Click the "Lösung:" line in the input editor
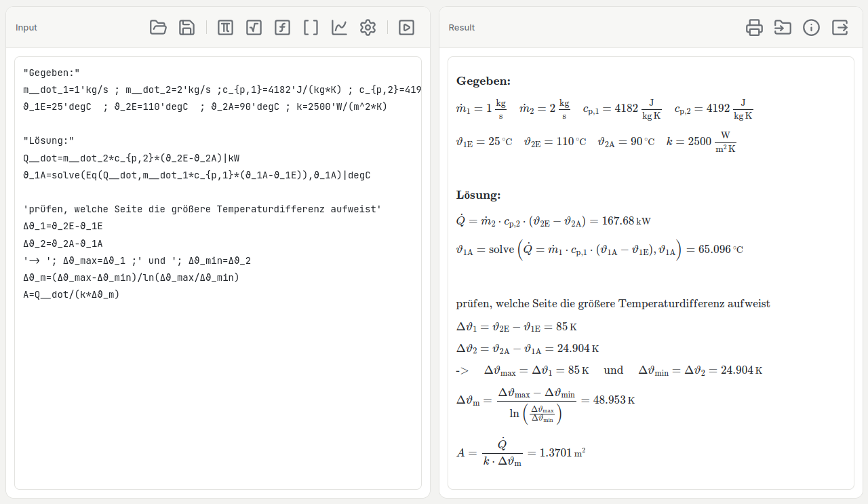 [49, 141]
